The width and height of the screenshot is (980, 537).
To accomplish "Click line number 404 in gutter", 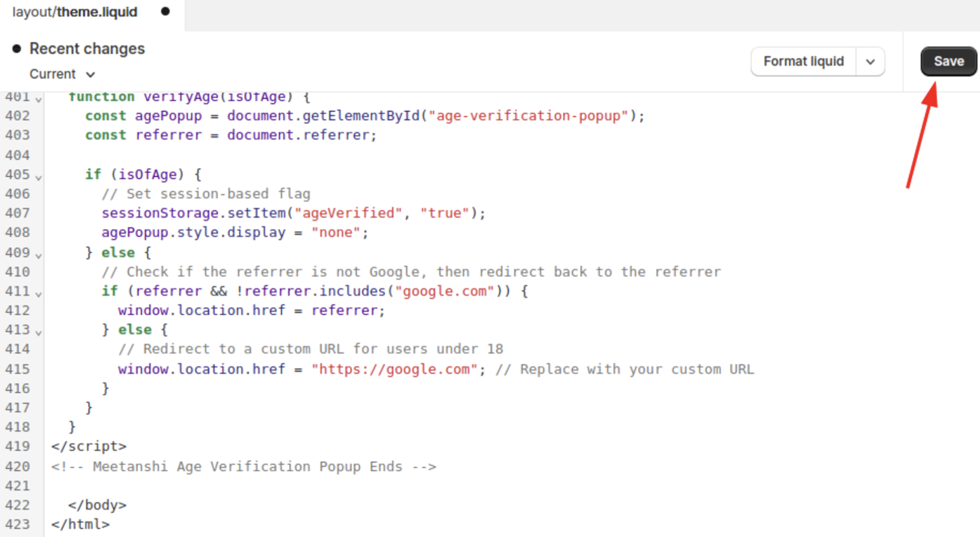I will (x=17, y=155).
